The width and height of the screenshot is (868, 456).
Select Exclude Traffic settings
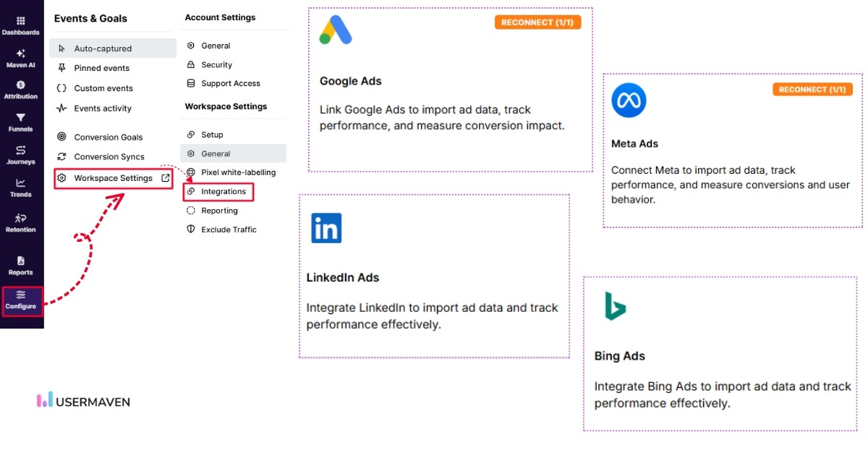click(x=229, y=229)
